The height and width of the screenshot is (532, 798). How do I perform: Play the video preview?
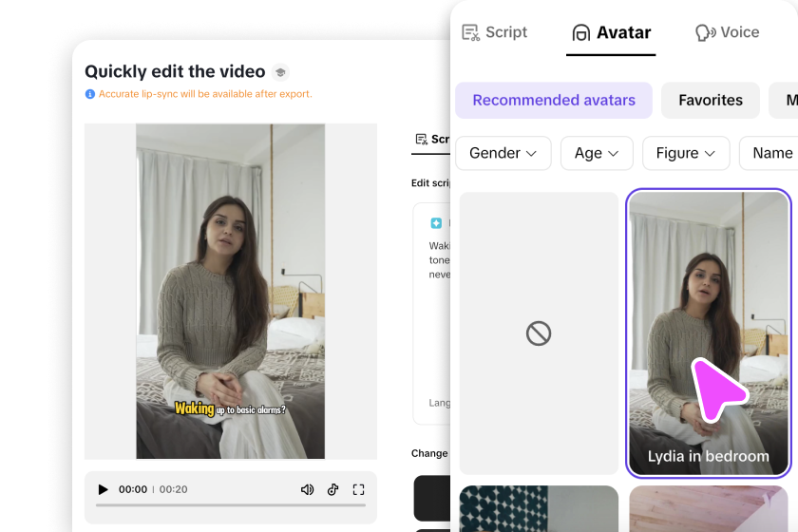click(103, 489)
